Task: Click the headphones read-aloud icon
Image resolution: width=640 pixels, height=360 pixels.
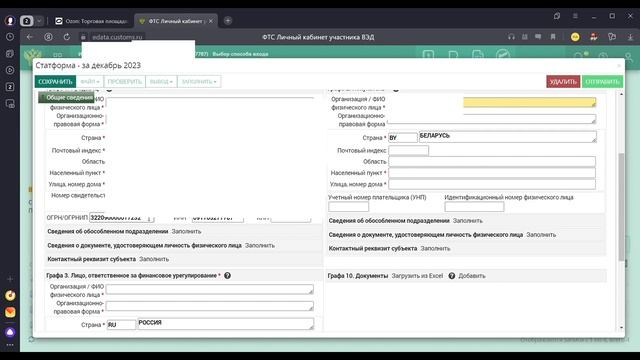Action: (x=511, y=37)
